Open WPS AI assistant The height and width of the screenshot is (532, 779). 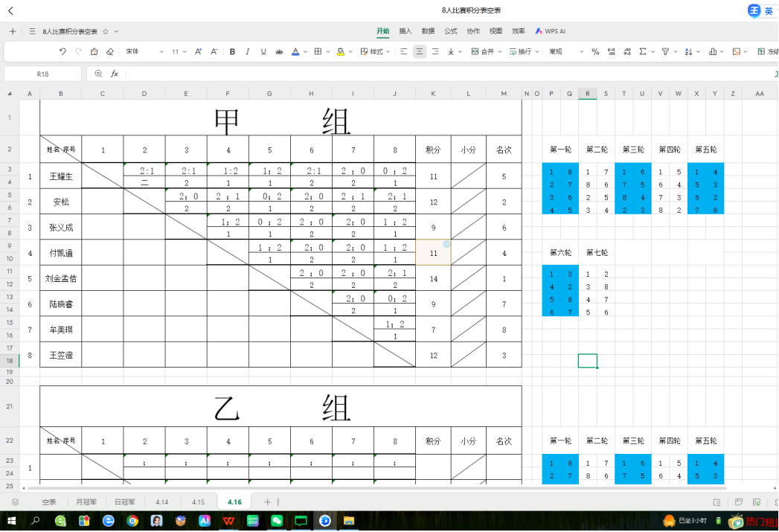[551, 31]
